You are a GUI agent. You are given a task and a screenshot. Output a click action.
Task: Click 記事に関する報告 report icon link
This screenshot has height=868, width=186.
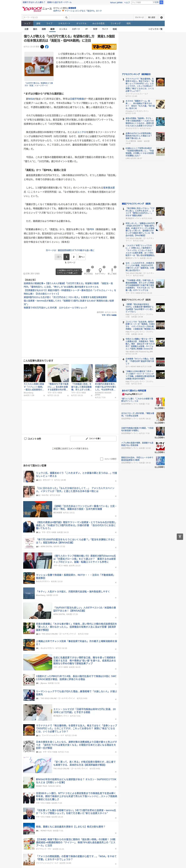point(31,274)
